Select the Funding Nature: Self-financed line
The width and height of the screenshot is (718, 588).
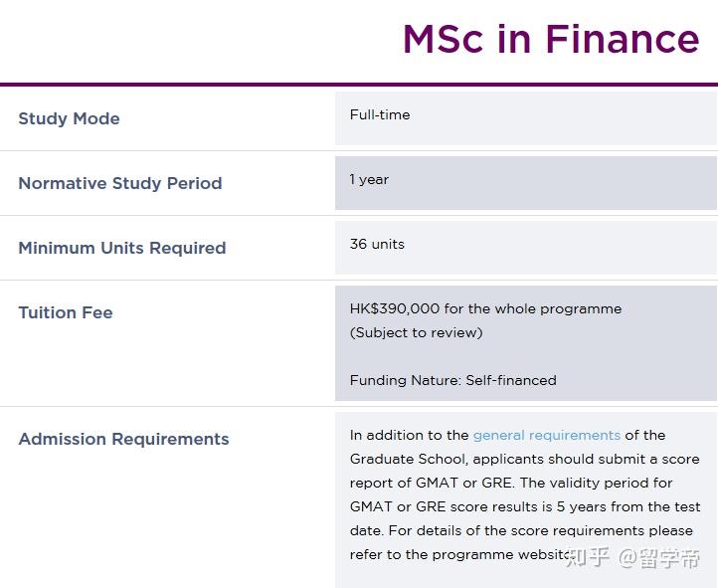(452, 380)
